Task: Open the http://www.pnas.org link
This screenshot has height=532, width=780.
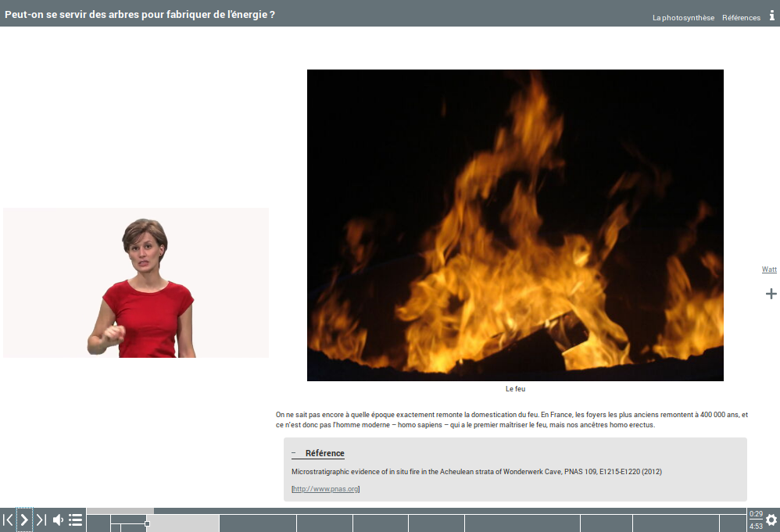Action: coord(325,489)
